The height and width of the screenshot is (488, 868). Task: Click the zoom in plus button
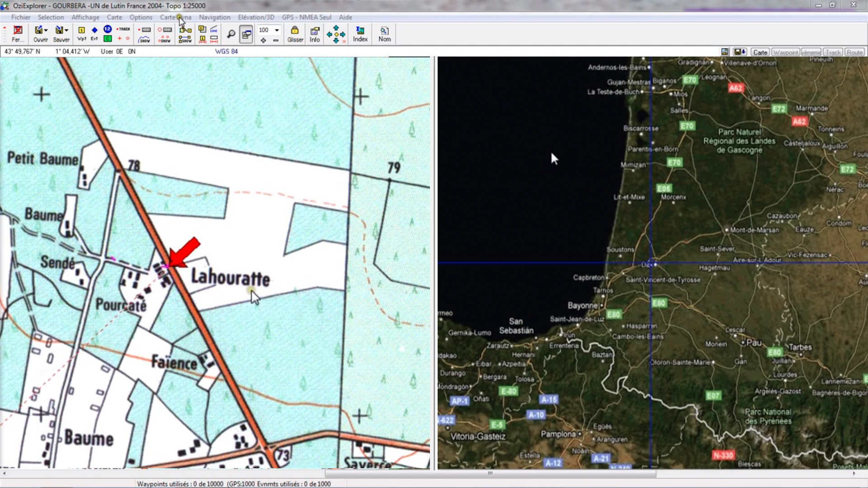(x=263, y=40)
